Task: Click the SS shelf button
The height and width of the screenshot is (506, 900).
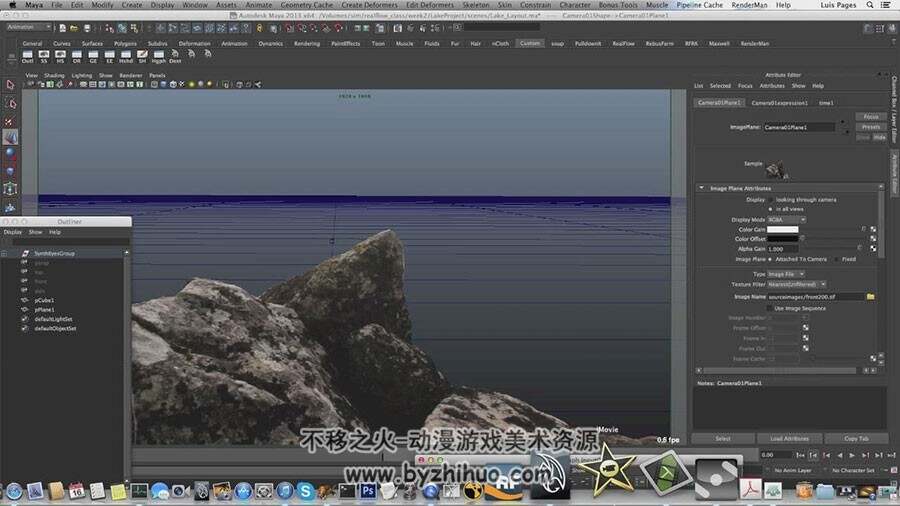Action: (x=44, y=56)
